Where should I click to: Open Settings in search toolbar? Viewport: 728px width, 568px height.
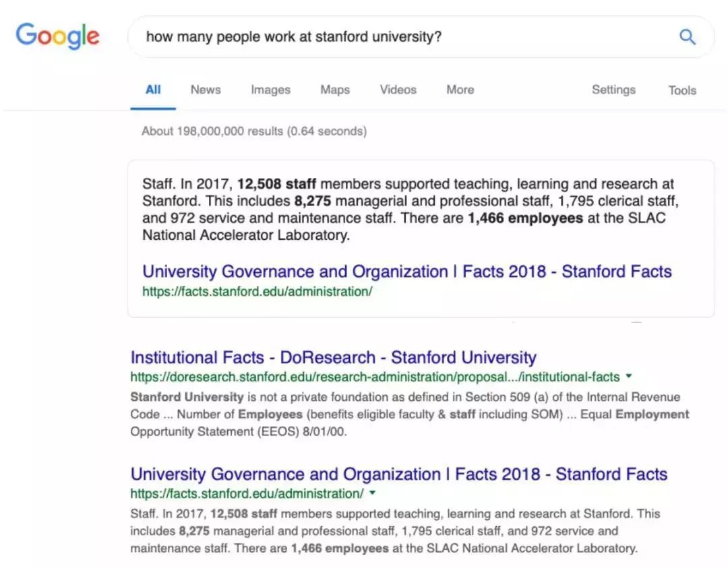613,90
